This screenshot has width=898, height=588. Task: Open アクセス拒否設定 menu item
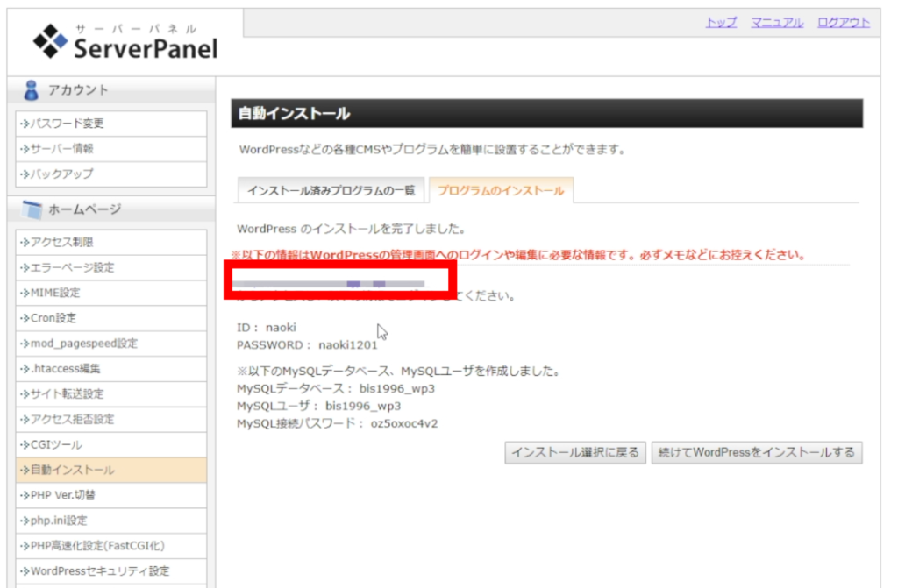pyautogui.click(x=111, y=419)
